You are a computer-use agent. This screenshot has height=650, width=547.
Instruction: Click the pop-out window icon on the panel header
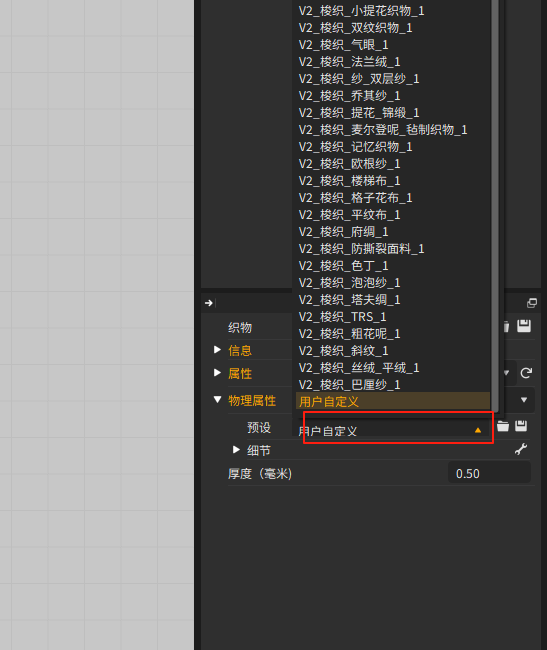532,303
